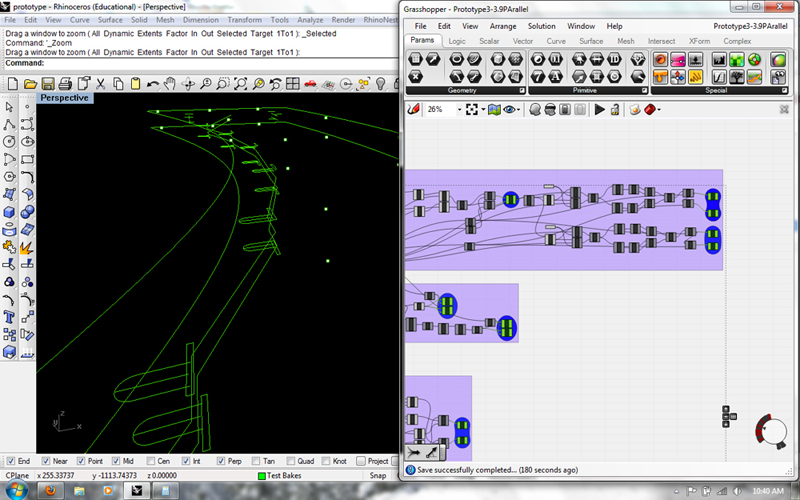Viewport: 800px width, 500px height.
Task: Open the Solution menu in Grasshopper
Action: point(541,26)
